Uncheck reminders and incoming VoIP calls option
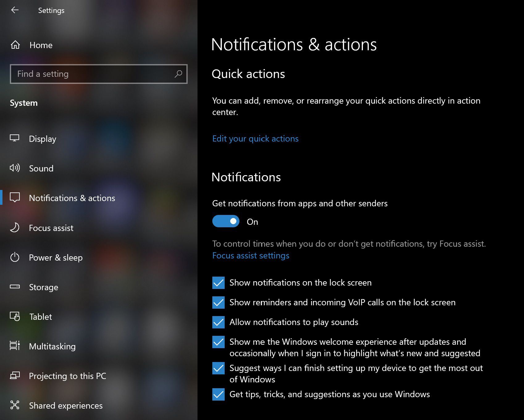 218,303
